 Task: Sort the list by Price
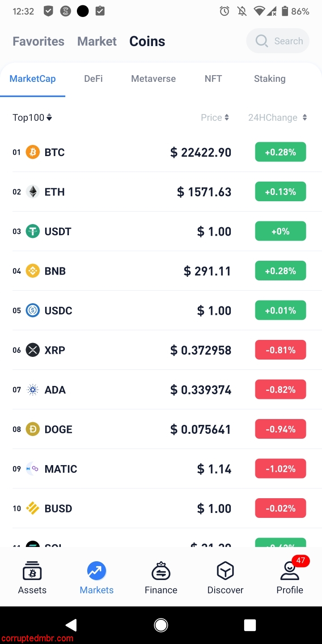tap(215, 118)
